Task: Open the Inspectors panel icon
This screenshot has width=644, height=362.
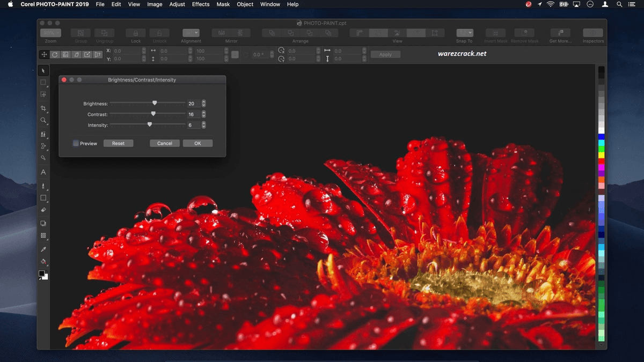Action: pos(592,33)
